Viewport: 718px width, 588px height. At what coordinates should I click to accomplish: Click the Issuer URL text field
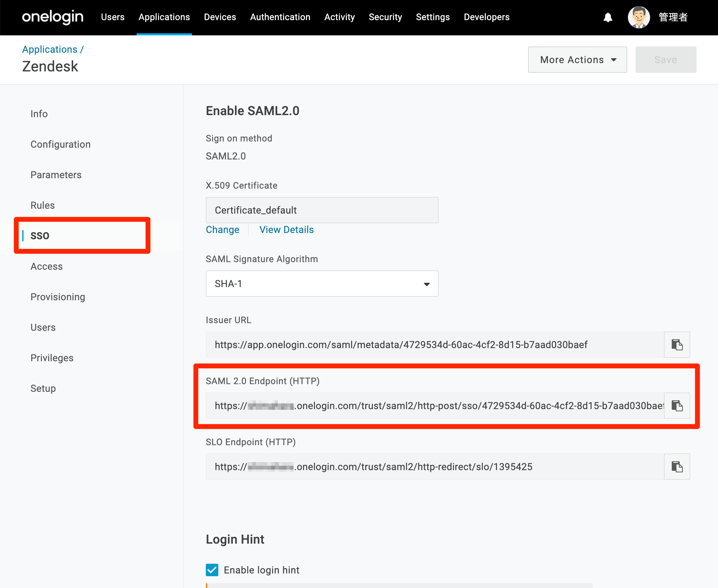pyautogui.click(x=435, y=345)
